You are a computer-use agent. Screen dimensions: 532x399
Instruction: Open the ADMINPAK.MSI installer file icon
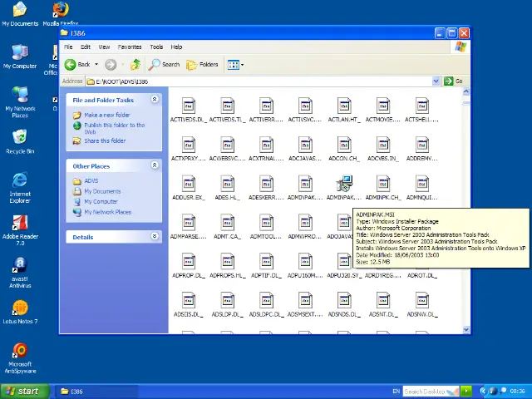point(343,184)
